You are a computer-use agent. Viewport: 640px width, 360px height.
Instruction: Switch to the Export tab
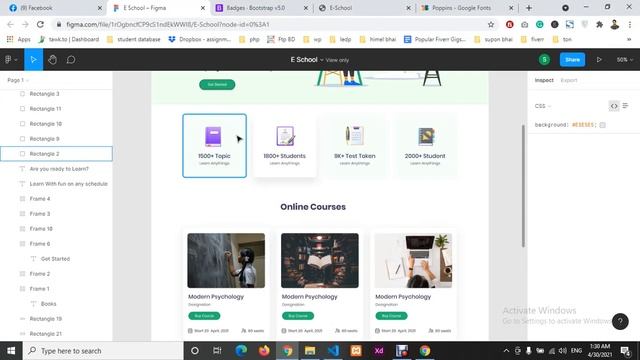569,80
